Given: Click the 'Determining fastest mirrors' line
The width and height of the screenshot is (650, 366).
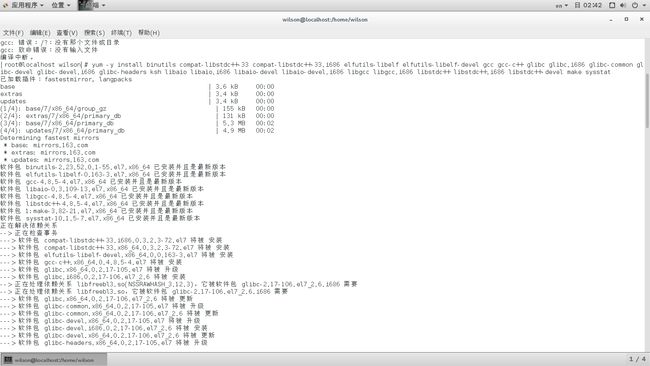Looking at the screenshot, I should (50, 138).
